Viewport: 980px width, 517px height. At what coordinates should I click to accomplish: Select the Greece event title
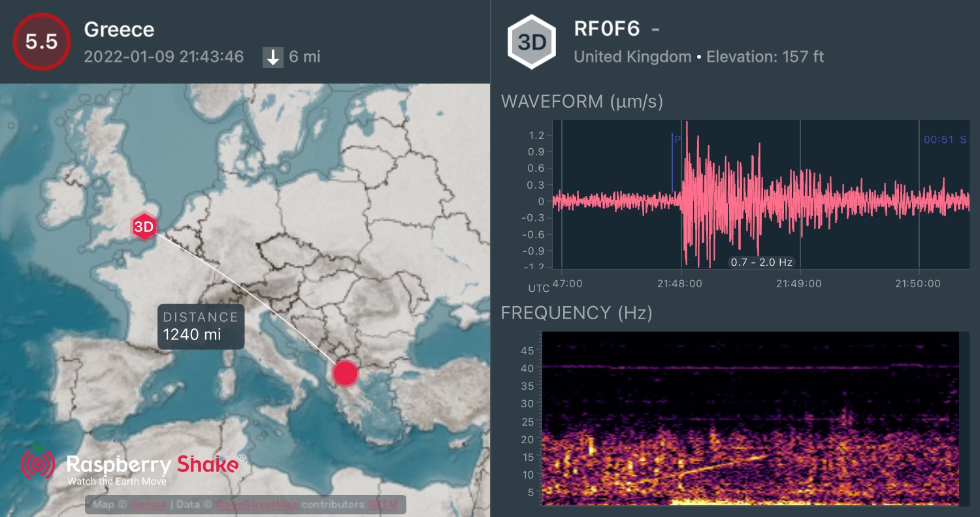tap(119, 29)
